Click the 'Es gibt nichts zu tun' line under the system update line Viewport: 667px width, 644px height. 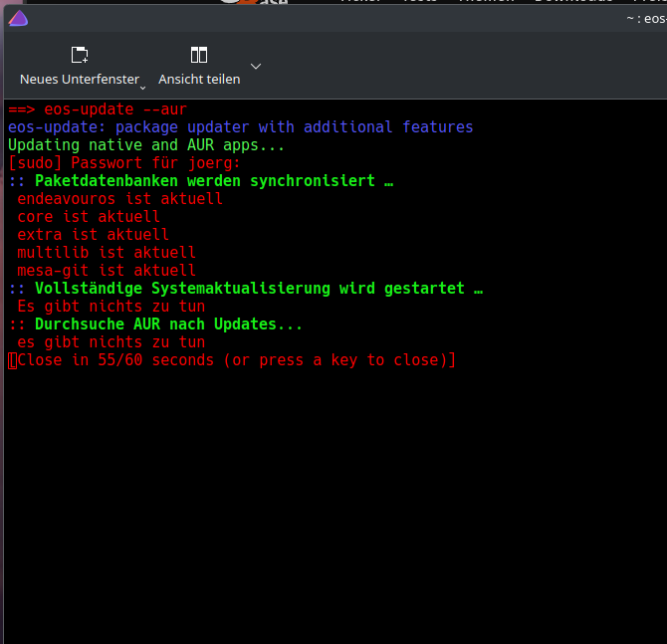[x=111, y=307]
